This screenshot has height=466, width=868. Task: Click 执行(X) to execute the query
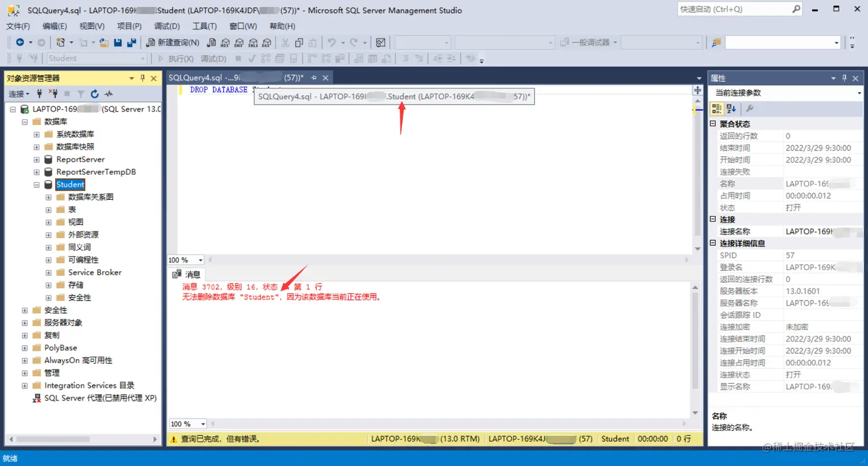click(176, 58)
